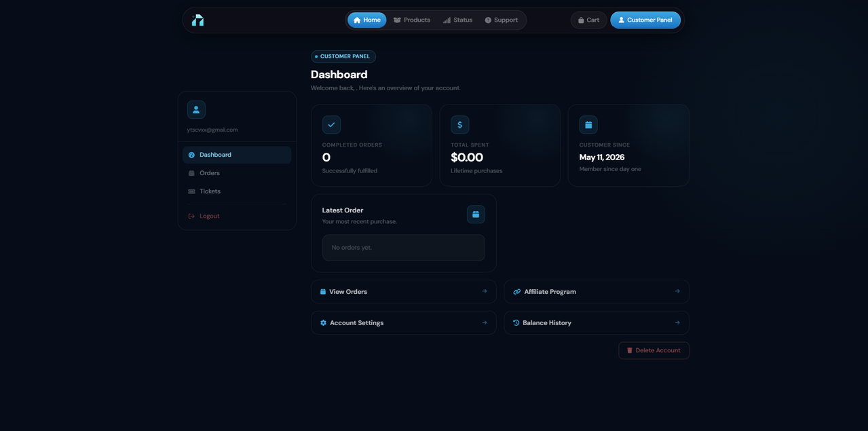Open Orders in the sidebar
Screen dimensions: 868x431
237,173
